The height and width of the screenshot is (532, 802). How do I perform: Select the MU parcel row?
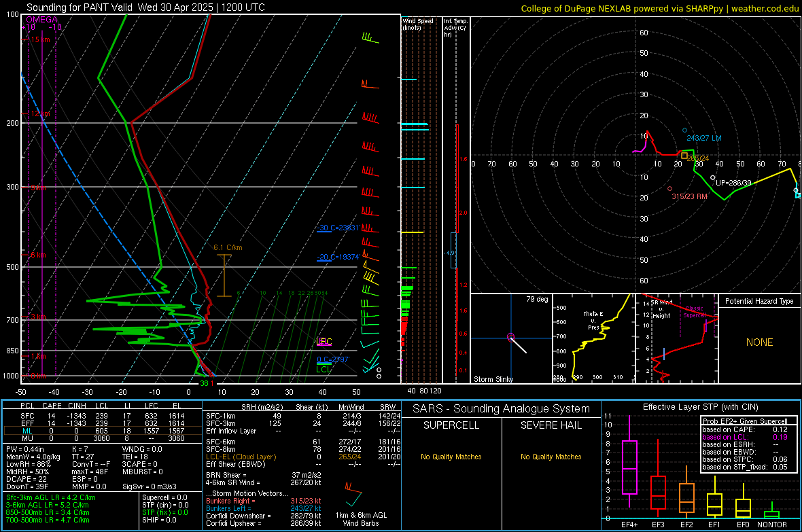[102, 438]
